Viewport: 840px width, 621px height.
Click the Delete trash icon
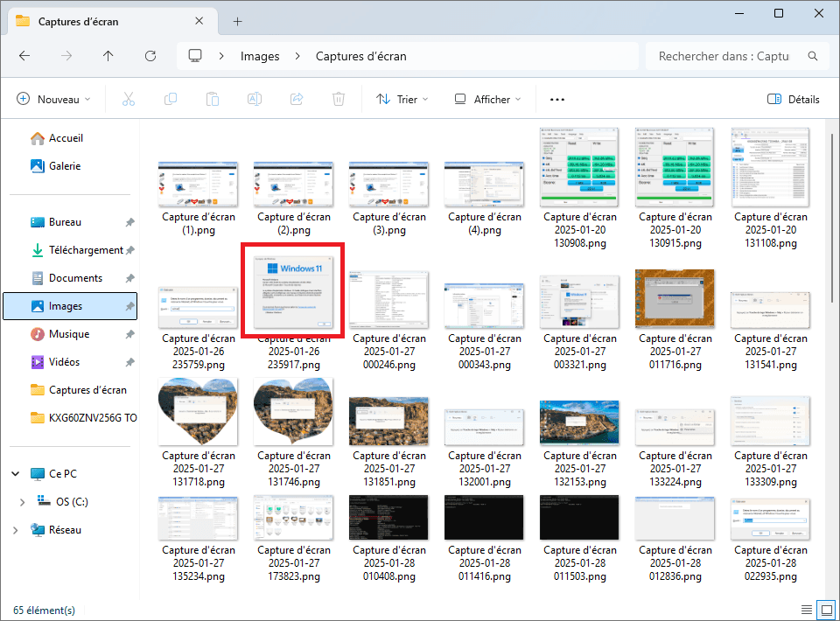339,99
